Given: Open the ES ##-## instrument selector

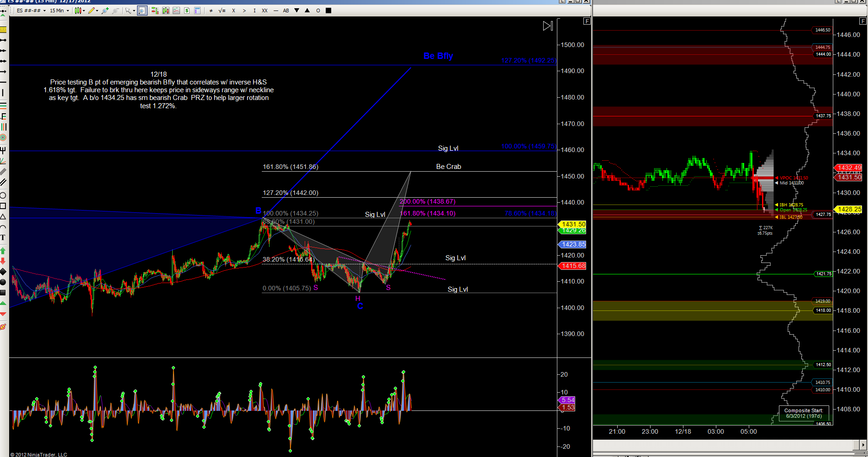Looking at the screenshot, I should (31, 11).
